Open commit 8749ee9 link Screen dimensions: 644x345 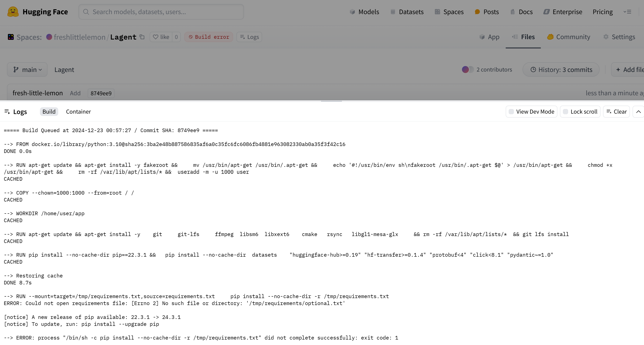(x=101, y=93)
